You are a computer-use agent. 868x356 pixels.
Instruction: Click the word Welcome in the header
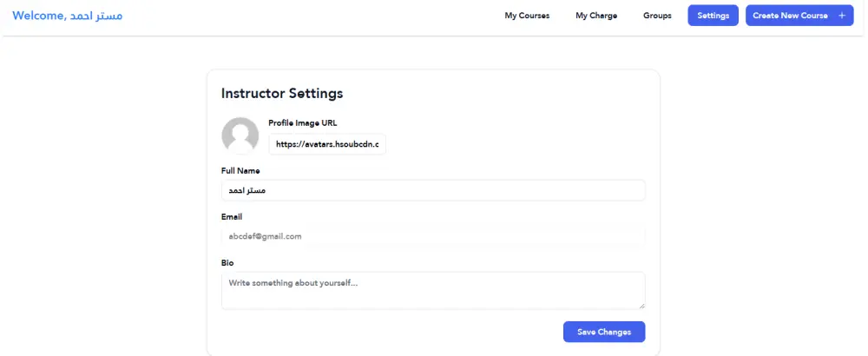pyautogui.click(x=38, y=16)
